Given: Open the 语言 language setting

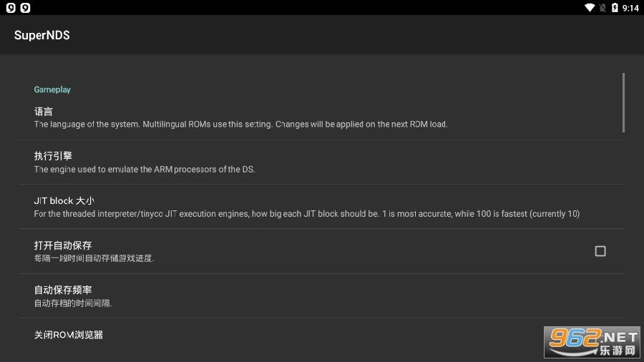Looking at the screenshot, I should click(x=44, y=112).
